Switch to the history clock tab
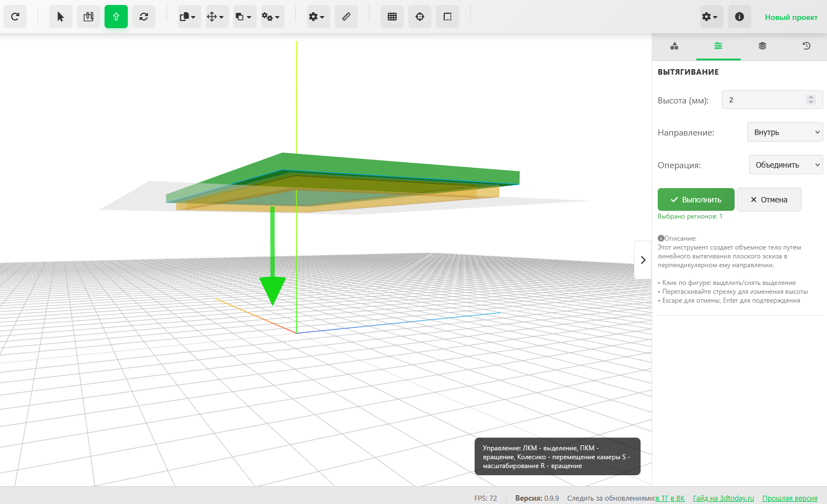 [807, 46]
